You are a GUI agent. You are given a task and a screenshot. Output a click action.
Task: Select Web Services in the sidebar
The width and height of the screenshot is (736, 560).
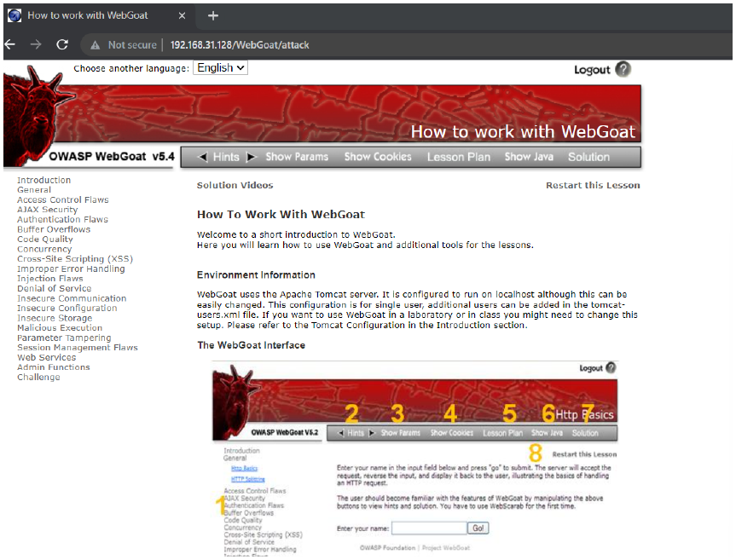46,357
